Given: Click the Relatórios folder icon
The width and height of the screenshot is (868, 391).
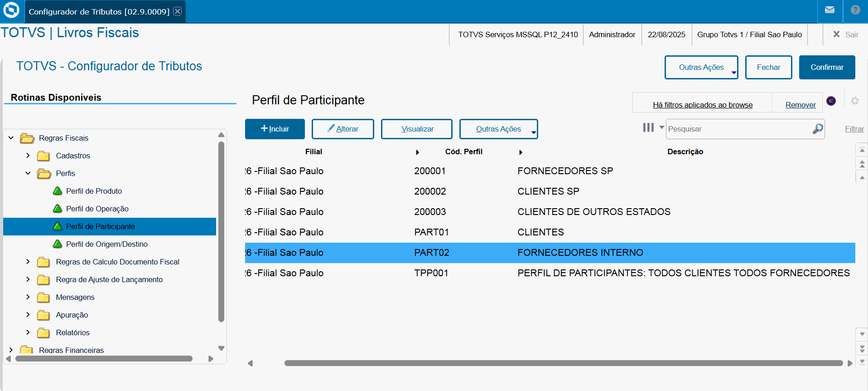Looking at the screenshot, I should (x=43, y=333).
